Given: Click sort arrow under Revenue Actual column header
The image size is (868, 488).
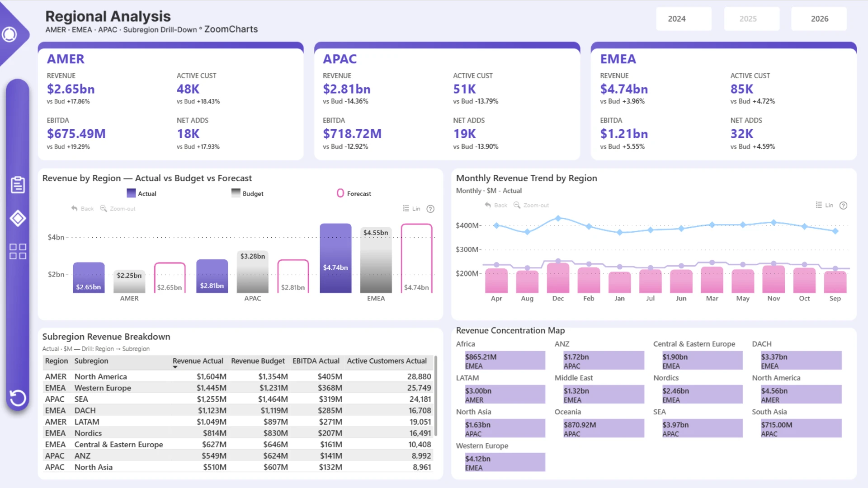Looking at the screenshot, I should click(x=175, y=367).
